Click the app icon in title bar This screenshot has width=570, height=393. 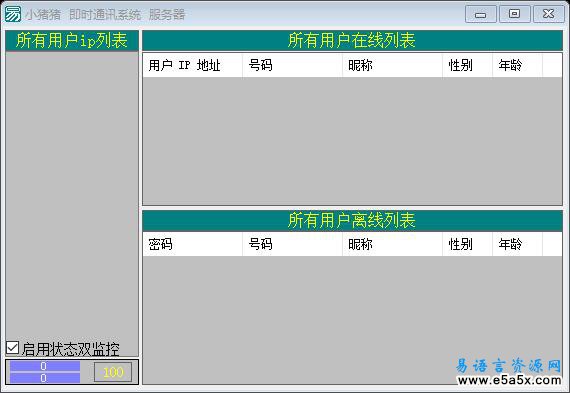click(13, 14)
